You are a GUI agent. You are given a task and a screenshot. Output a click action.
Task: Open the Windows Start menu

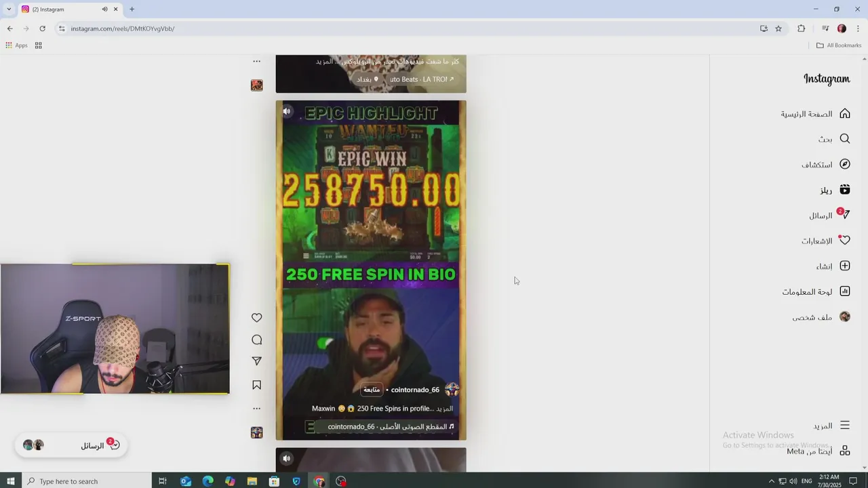pos(10,481)
